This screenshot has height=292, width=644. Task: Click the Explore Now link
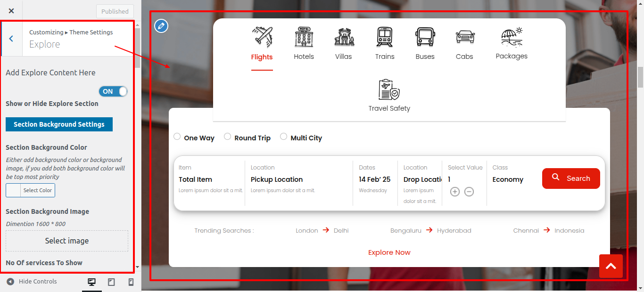(389, 252)
